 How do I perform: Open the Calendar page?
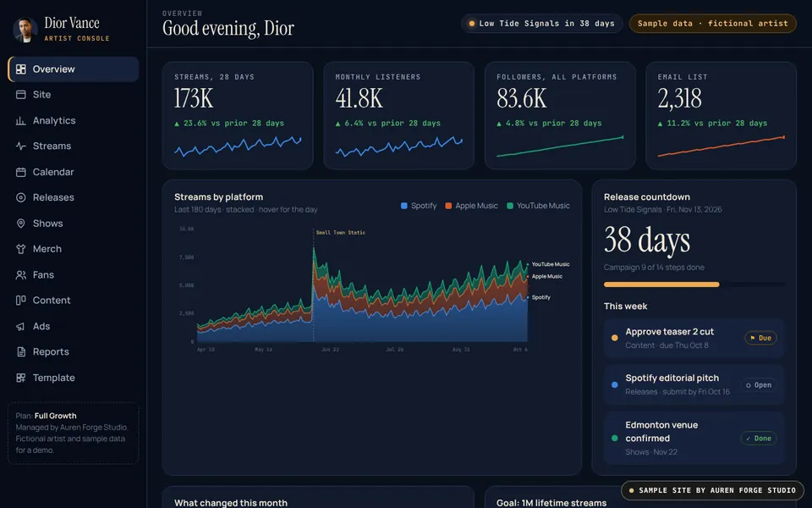(x=74, y=172)
